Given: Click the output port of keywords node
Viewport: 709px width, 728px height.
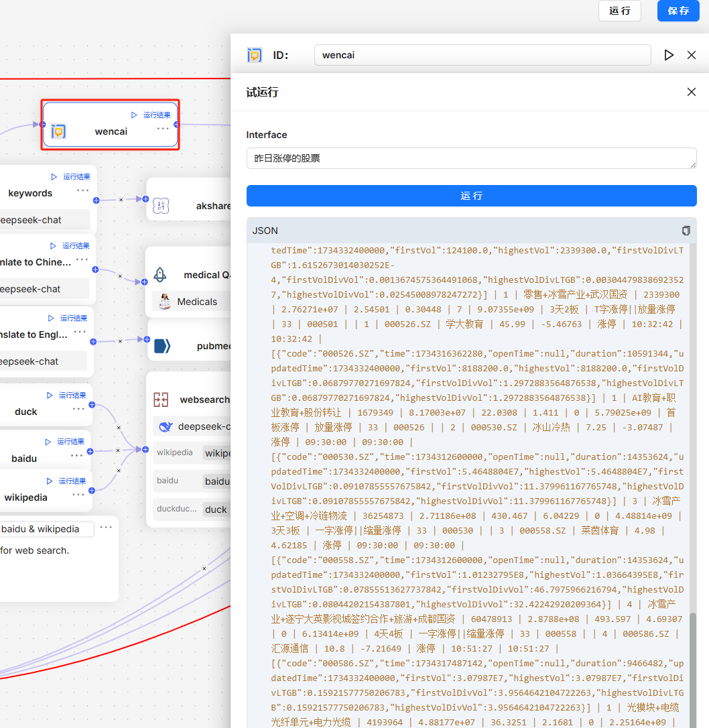Looking at the screenshot, I should point(96,200).
